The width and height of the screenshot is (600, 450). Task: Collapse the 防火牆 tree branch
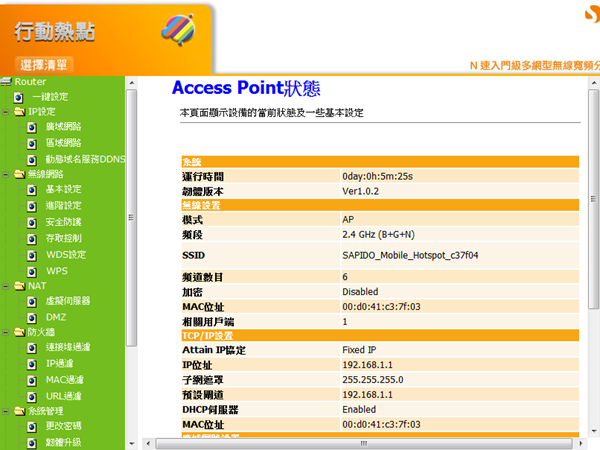[5, 333]
